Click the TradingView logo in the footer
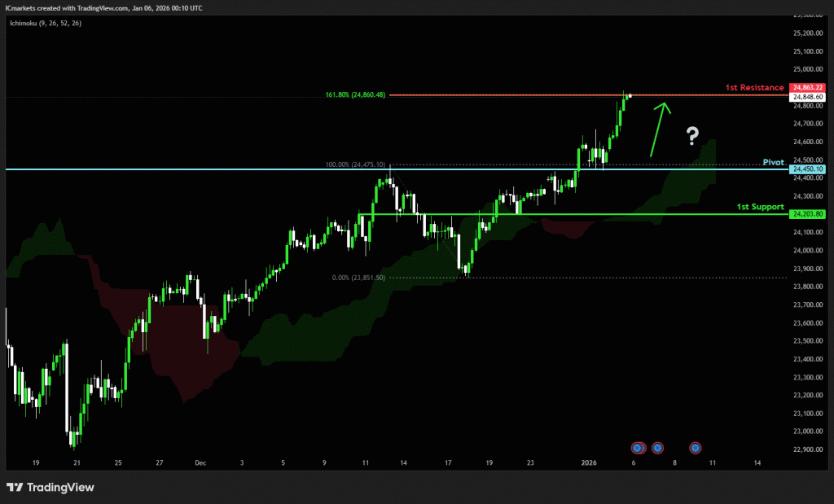 [50, 487]
